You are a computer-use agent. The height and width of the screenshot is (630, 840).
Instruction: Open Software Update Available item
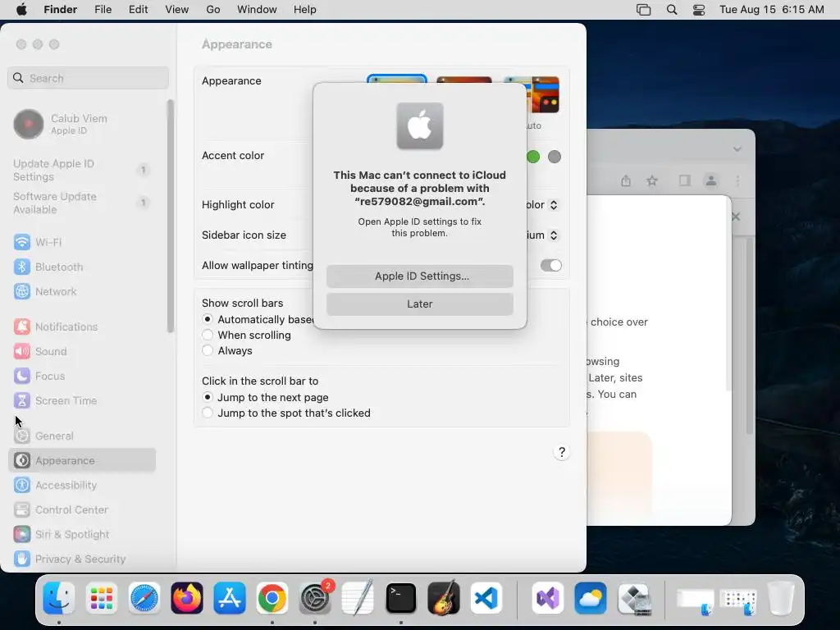pos(81,203)
